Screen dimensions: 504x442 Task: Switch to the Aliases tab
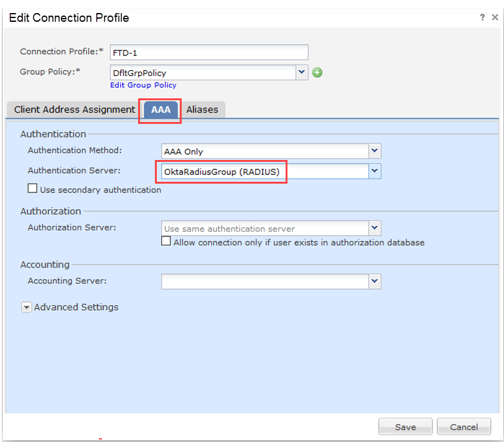point(202,110)
